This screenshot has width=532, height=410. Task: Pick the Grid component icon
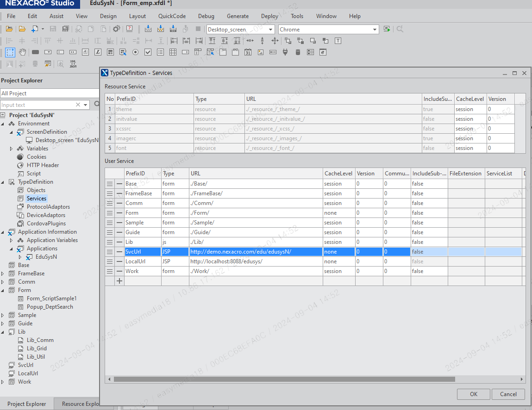pos(173,52)
